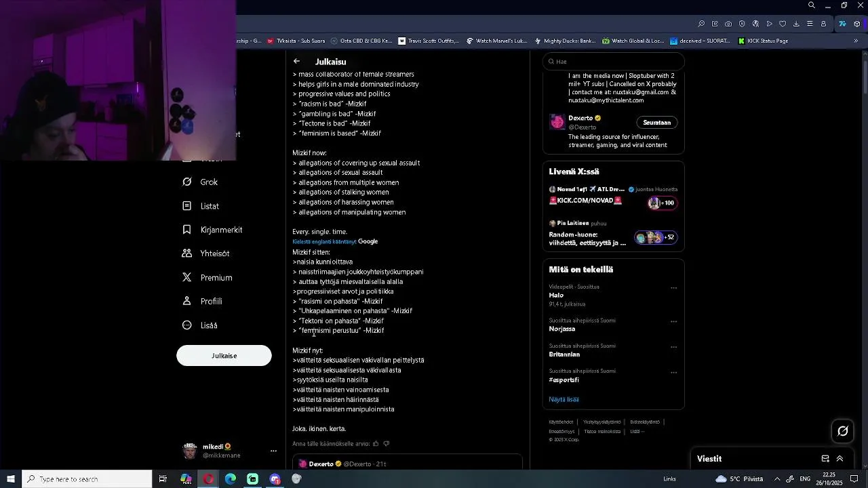Open options for #esportsfi trend
The width and height of the screenshot is (868, 488).
click(x=673, y=372)
